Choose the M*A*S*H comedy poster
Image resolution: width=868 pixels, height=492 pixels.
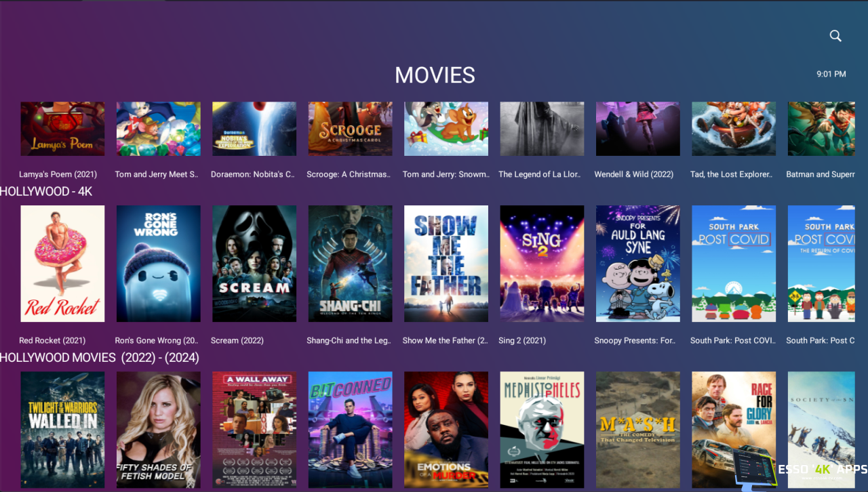[638, 430]
